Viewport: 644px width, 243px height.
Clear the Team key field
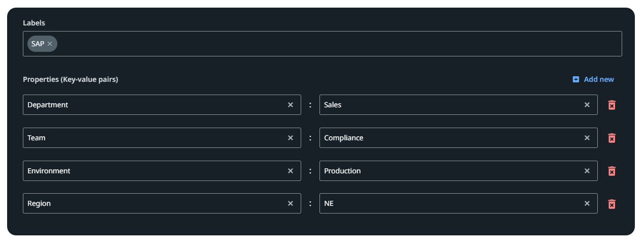(x=291, y=138)
